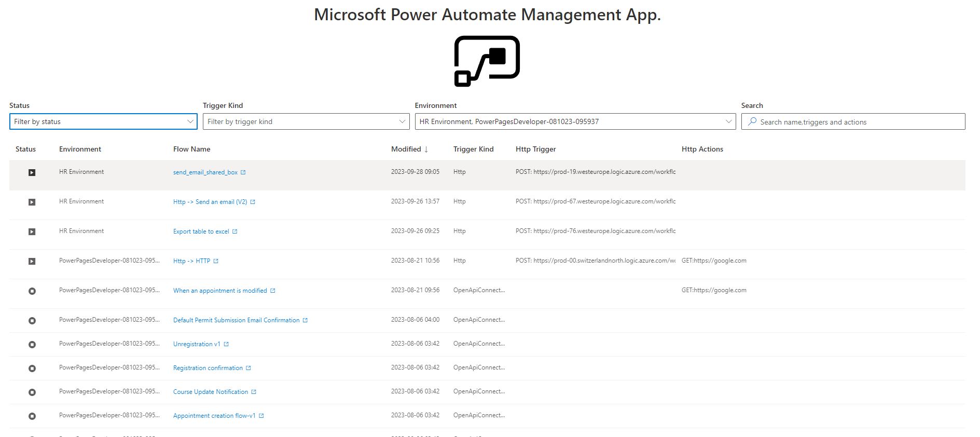
Task: Click GET google.com action in Http -> HTTP row
Action: tap(714, 261)
